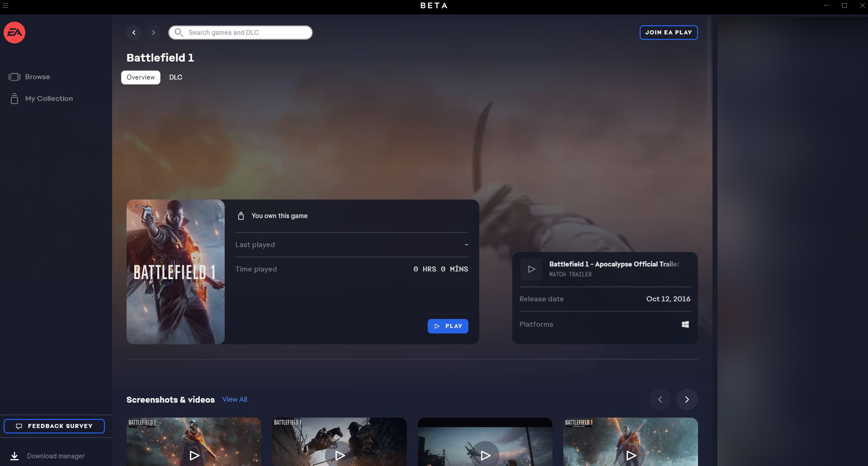Click the Release date value Oct 12, 2016

click(668, 299)
